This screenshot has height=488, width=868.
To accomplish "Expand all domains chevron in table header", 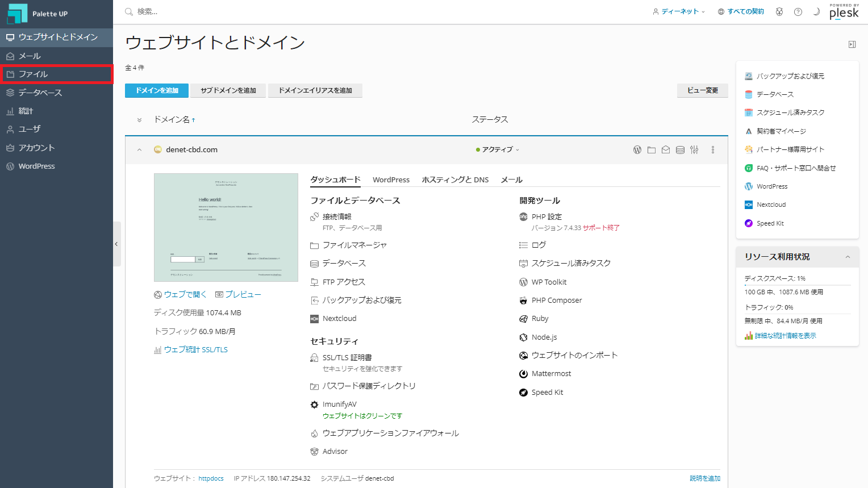I will click(139, 120).
